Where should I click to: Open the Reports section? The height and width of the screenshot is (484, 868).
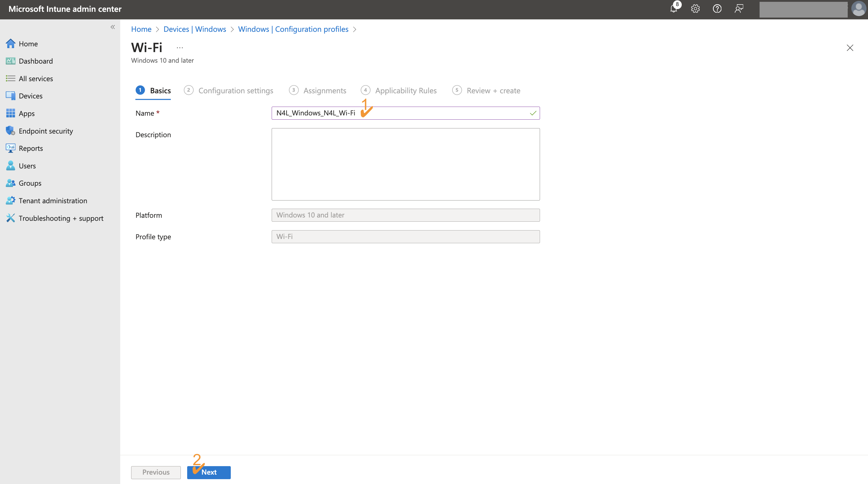(x=31, y=148)
